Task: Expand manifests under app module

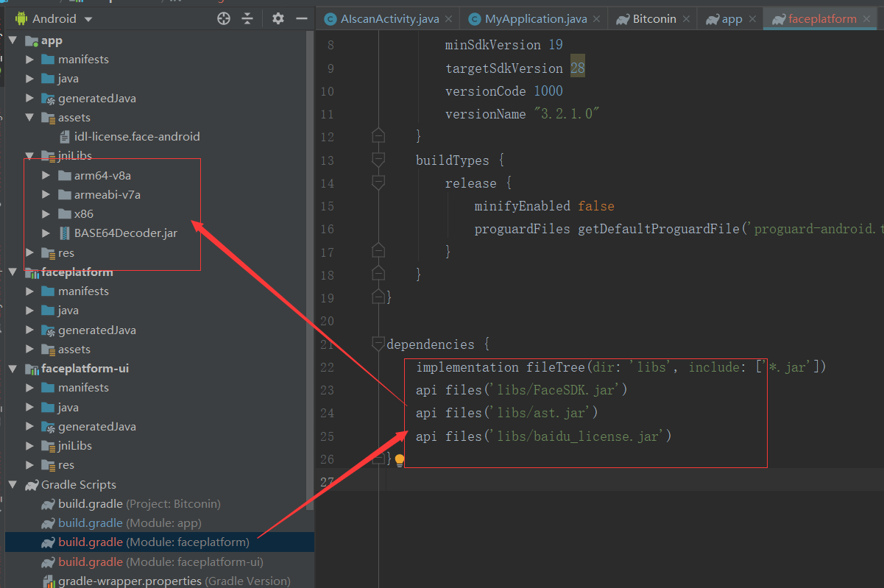Action: point(29,59)
